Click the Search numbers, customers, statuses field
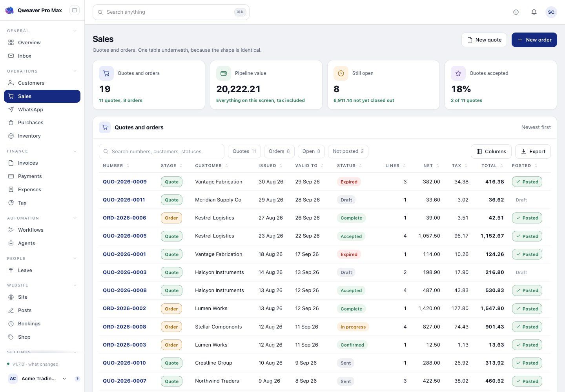Image resolution: width=565 pixels, height=392 pixels. 162,151
